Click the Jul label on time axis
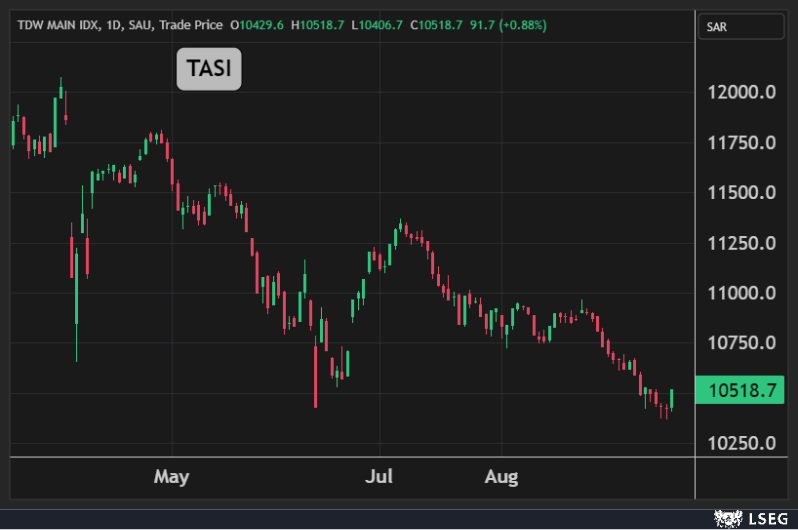 coord(379,477)
